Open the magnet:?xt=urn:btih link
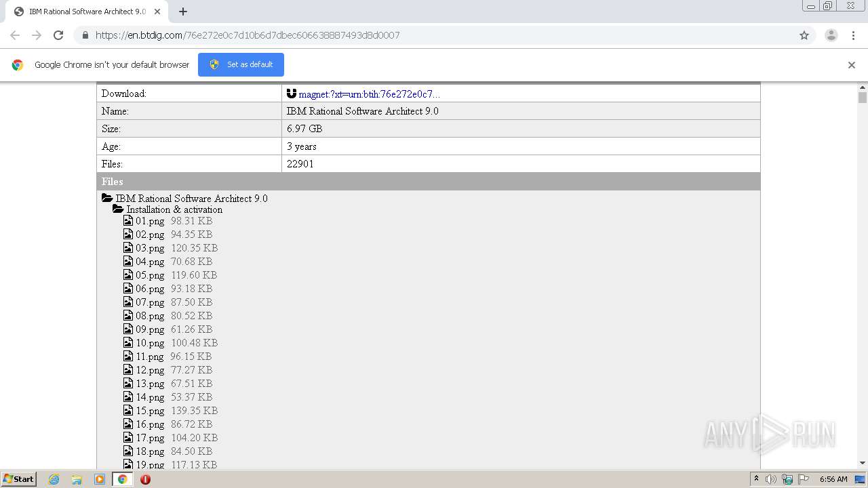Image resolution: width=868 pixels, height=488 pixels. pyautogui.click(x=369, y=94)
